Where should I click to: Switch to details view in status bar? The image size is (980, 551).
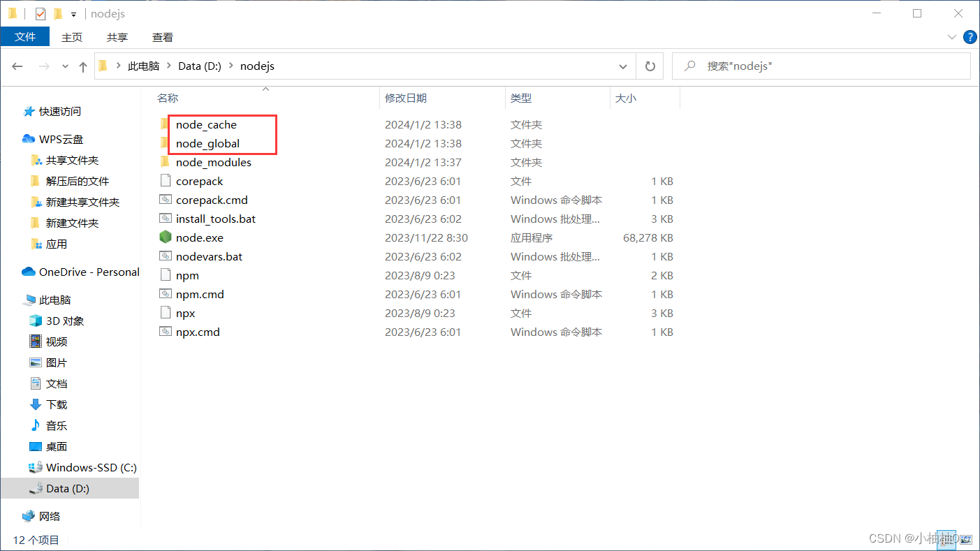(x=947, y=539)
